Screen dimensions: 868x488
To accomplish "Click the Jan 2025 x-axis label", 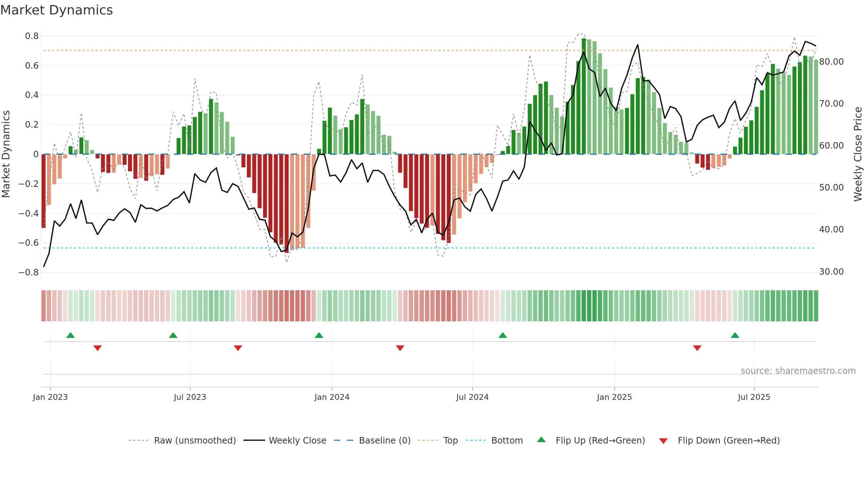I will 614,397.
